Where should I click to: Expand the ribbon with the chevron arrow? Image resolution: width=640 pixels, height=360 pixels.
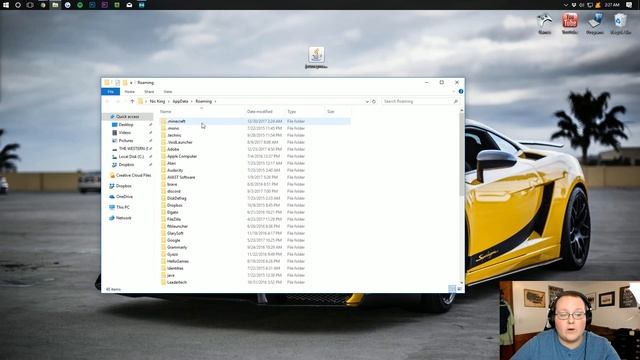click(x=454, y=91)
